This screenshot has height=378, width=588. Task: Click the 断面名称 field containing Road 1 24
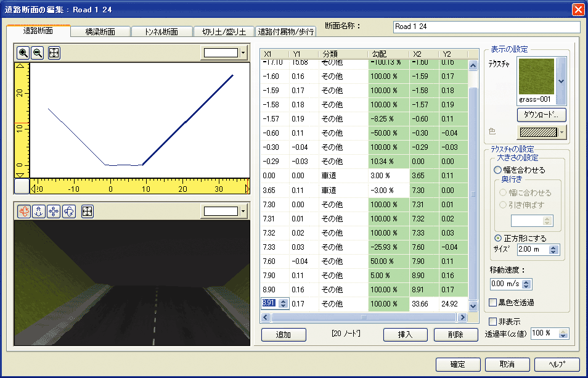point(486,27)
